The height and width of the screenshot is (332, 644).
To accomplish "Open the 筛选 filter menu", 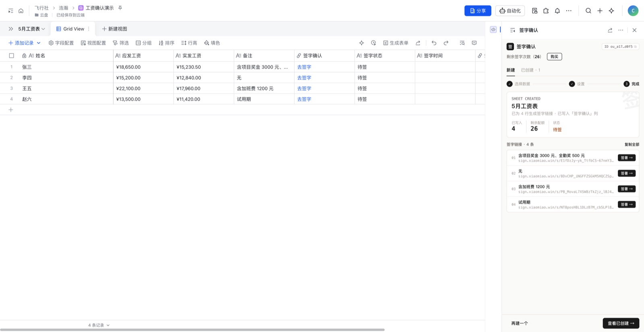I will tap(121, 43).
